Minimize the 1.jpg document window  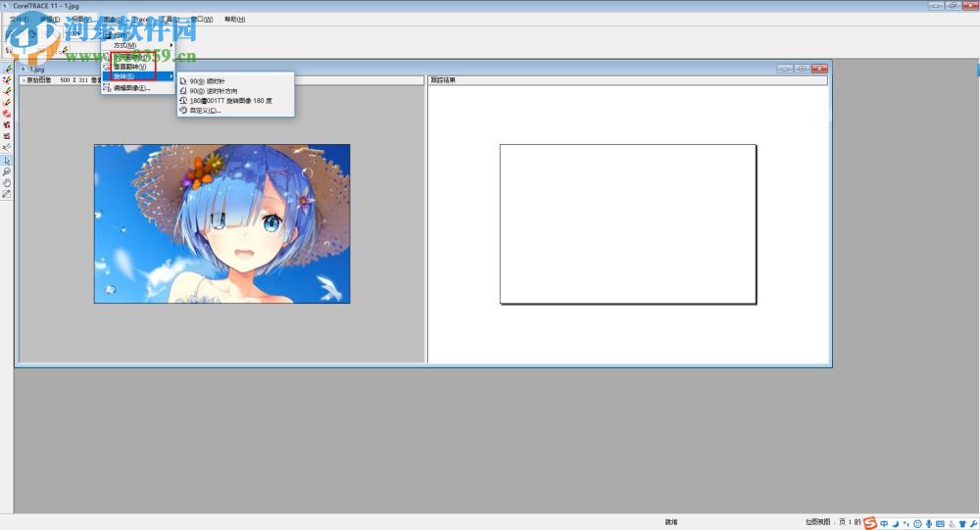click(785, 69)
